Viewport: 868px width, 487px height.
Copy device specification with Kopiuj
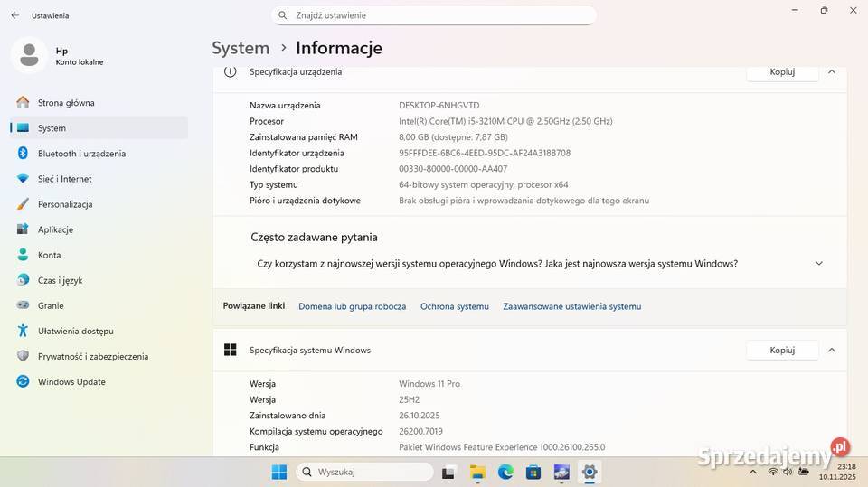[782, 72]
